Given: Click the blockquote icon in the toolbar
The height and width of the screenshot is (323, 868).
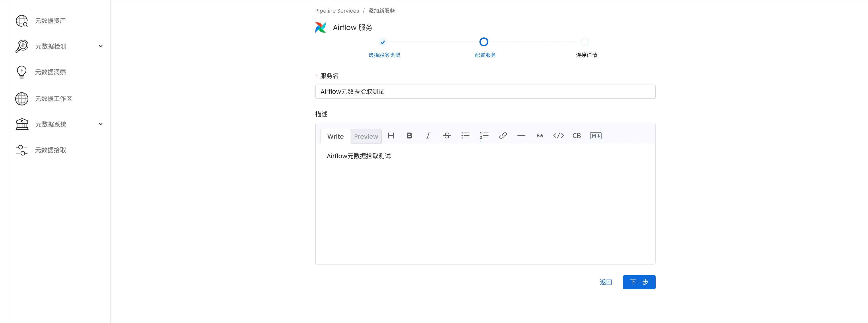Looking at the screenshot, I should pyautogui.click(x=540, y=136).
